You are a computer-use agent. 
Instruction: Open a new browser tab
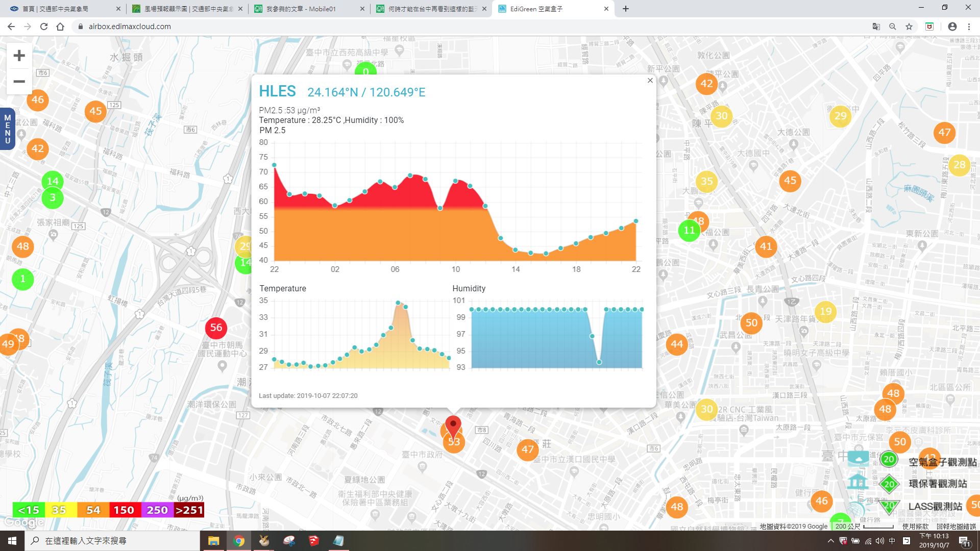point(625,9)
